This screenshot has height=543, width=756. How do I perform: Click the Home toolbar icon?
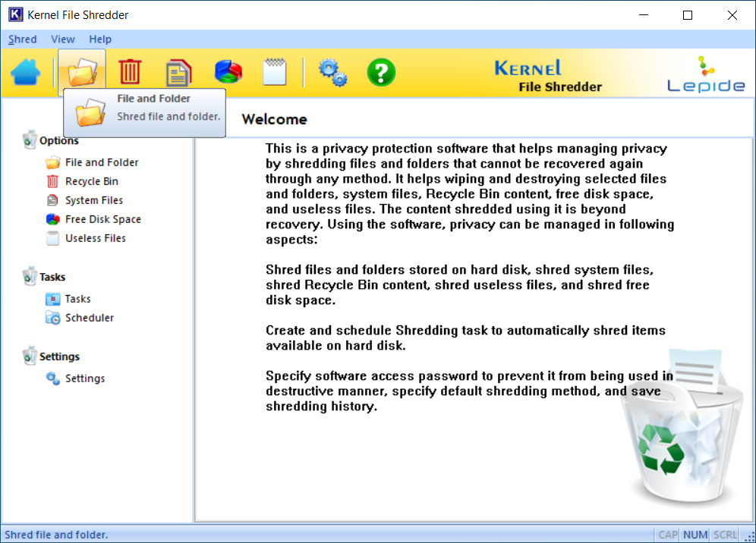click(x=26, y=72)
